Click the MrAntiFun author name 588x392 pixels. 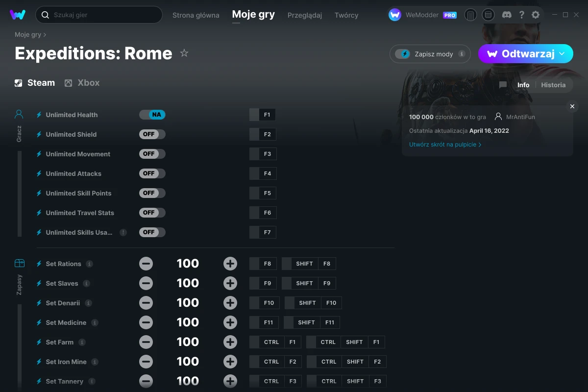[x=520, y=117]
